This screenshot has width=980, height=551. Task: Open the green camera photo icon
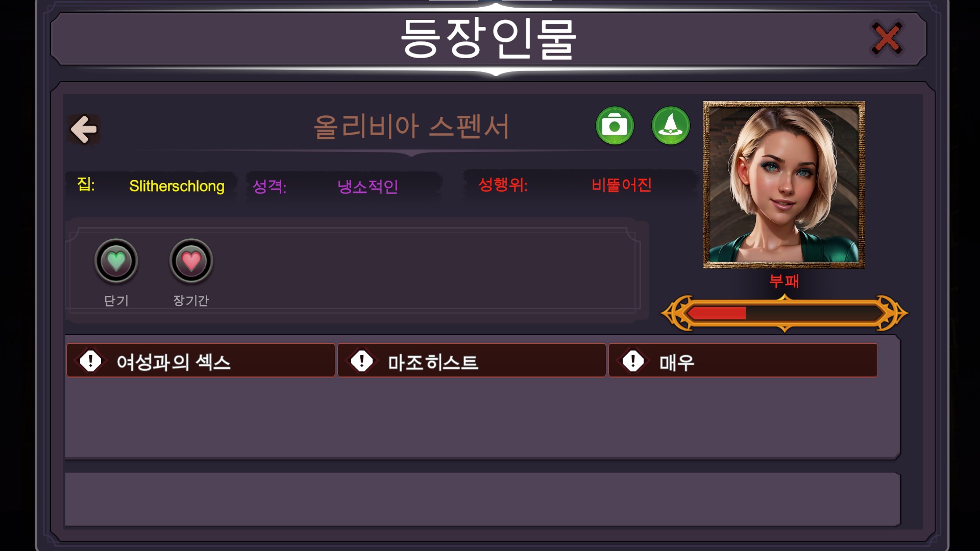click(615, 126)
